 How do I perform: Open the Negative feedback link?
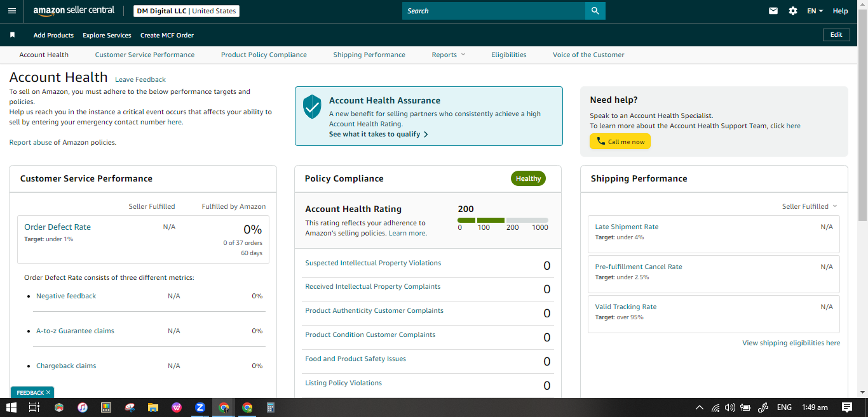[66, 296]
